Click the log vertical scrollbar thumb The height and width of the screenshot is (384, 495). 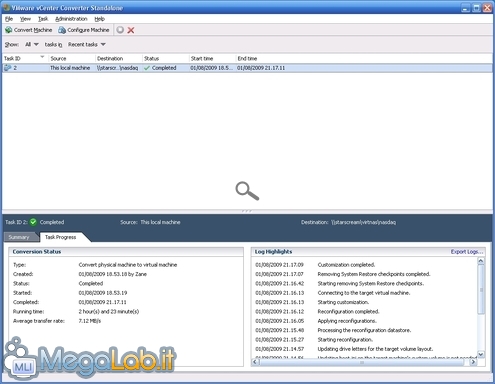tap(481, 289)
